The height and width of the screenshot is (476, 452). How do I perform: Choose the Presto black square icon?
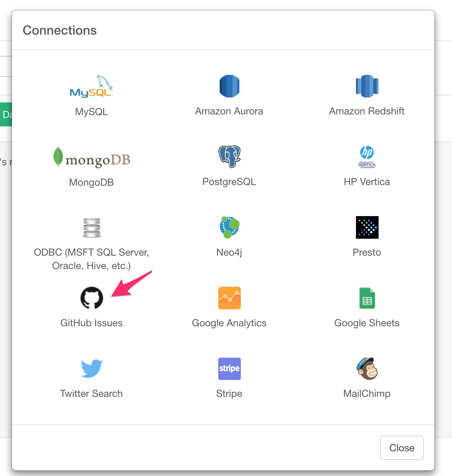tap(367, 227)
